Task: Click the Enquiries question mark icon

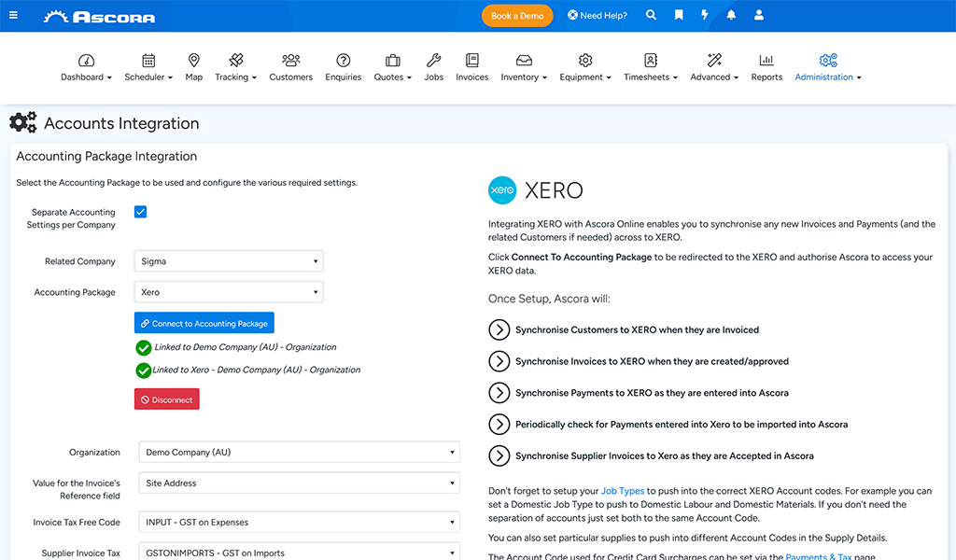Action: pos(344,61)
